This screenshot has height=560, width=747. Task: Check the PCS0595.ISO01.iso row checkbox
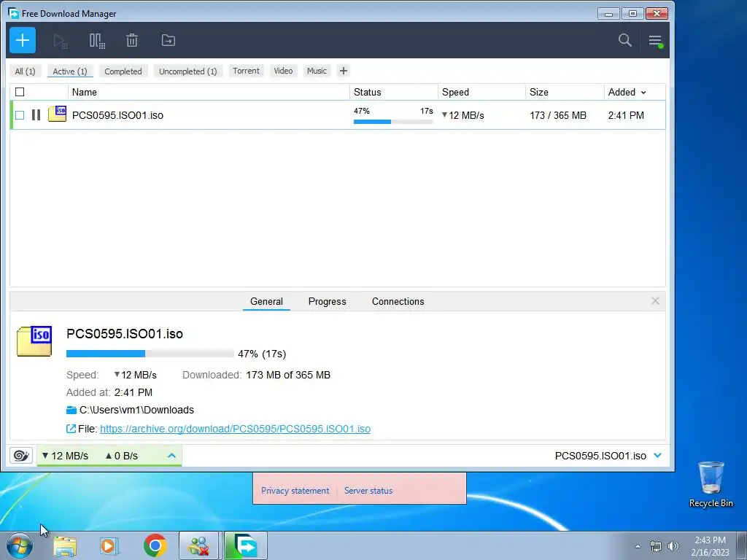(x=20, y=115)
